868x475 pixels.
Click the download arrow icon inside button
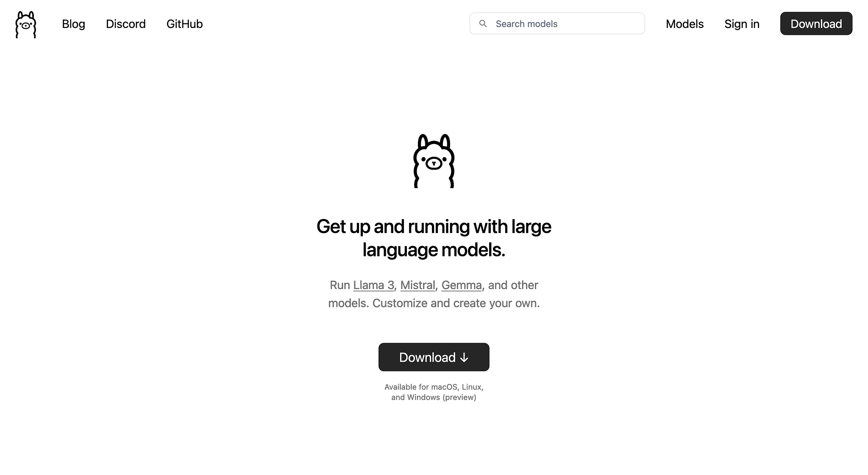click(465, 358)
